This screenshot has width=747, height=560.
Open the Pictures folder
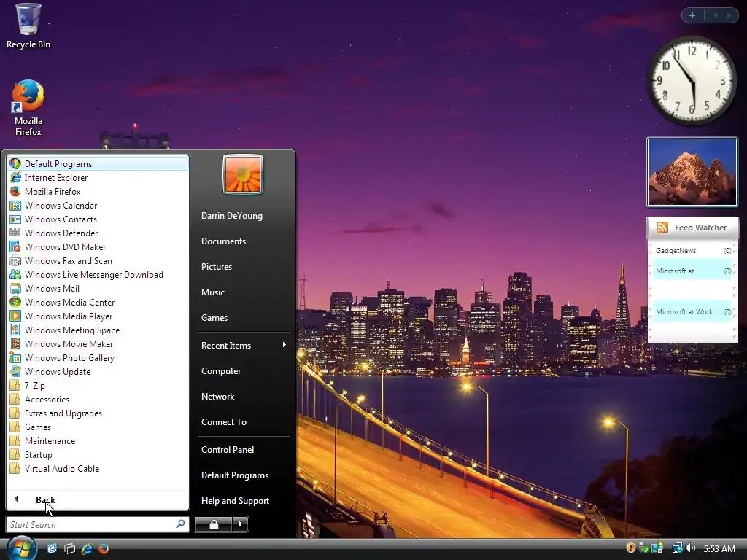tap(243, 267)
